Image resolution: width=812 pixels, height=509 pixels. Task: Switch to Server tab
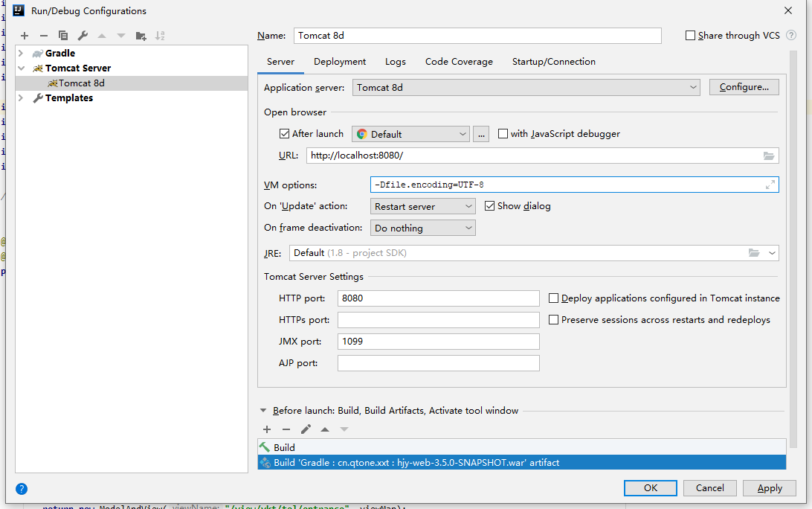[280, 62]
